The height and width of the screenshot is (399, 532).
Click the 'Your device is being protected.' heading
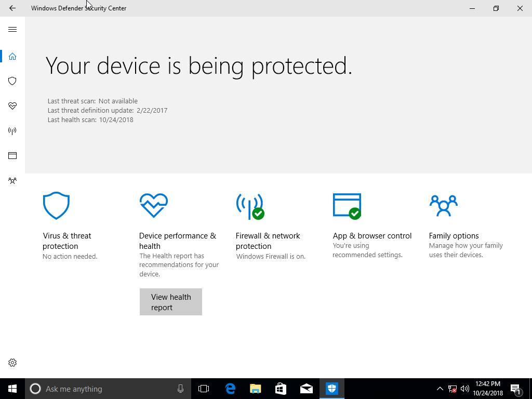click(199, 66)
